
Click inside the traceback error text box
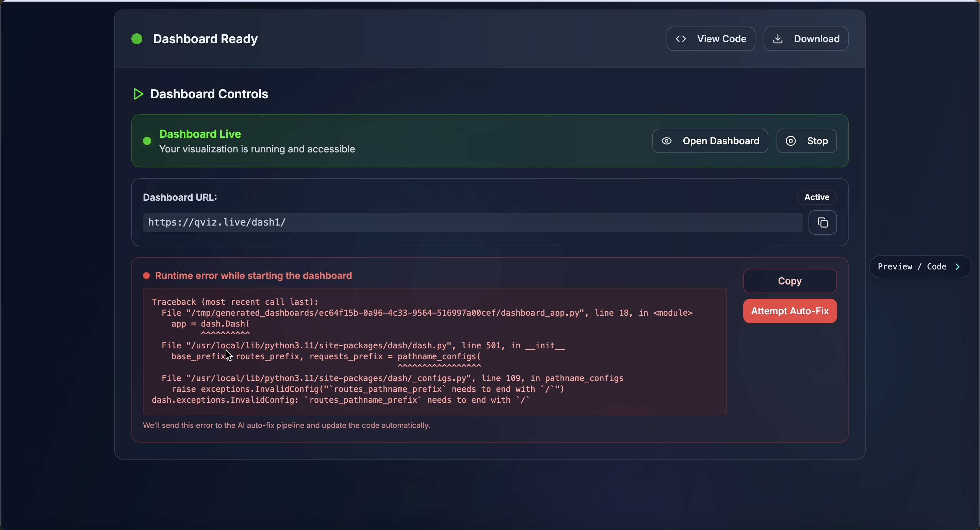click(434, 350)
